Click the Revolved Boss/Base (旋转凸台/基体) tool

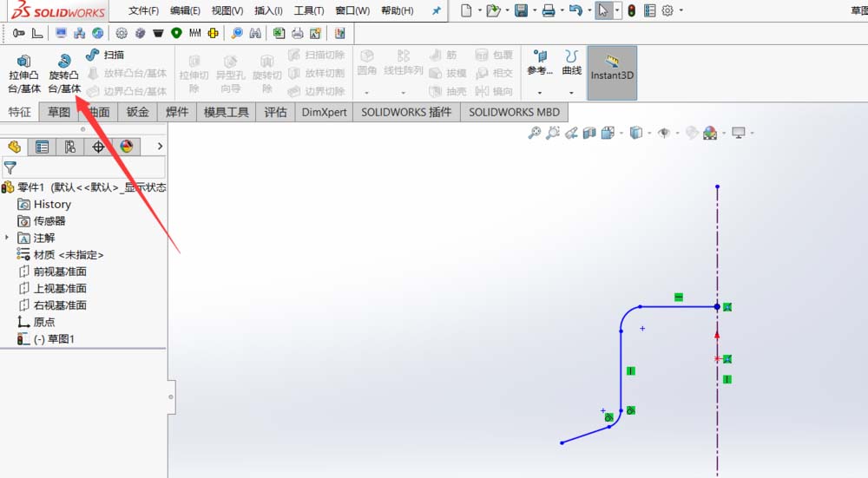click(64, 74)
